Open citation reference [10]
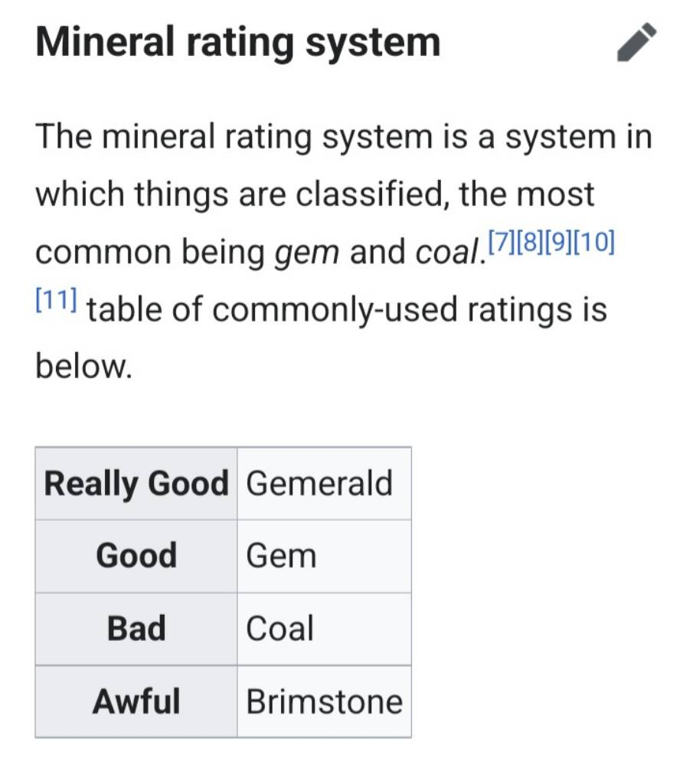This screenshot has height=784, width=693. pyautogui.click(x=593, y=243)
